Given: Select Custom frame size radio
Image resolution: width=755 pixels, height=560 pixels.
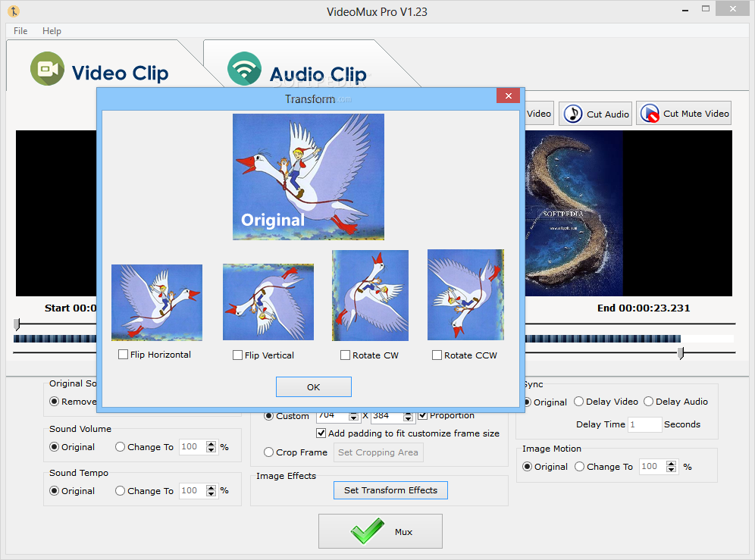Looking at the screenshot, I should click(x=268, y=416).
